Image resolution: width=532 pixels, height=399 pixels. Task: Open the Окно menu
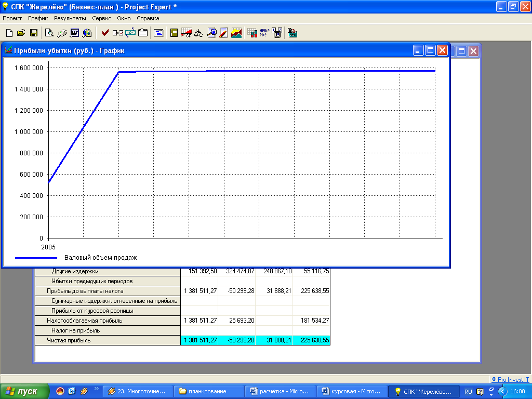pyautogui.click(x=124, y=18)
